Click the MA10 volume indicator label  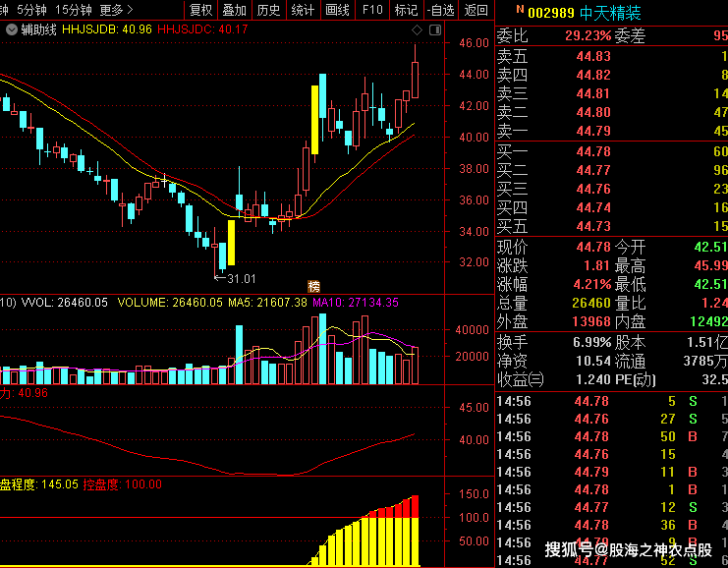tap(356, 303)
